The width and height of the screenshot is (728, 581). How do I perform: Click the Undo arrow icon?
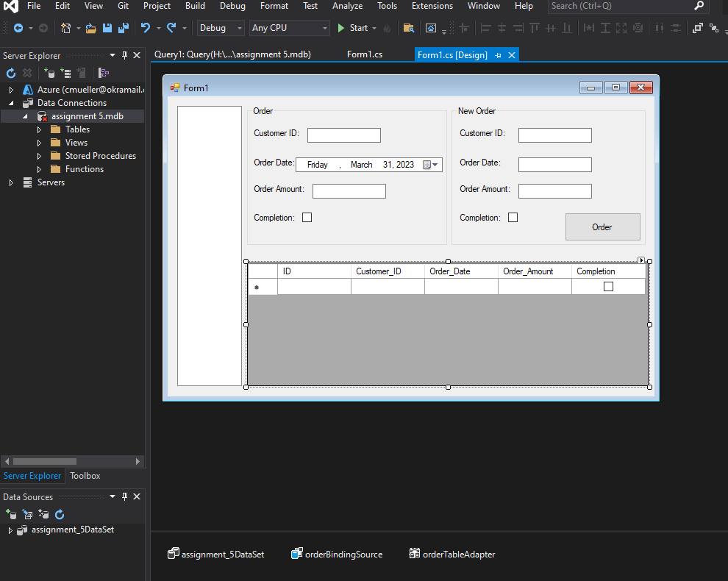pyautogui.click(x=146, y=28)
